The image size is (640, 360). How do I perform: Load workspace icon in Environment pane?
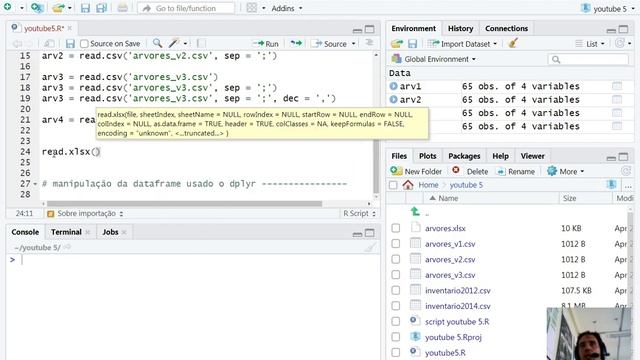[x=397, y=44]
